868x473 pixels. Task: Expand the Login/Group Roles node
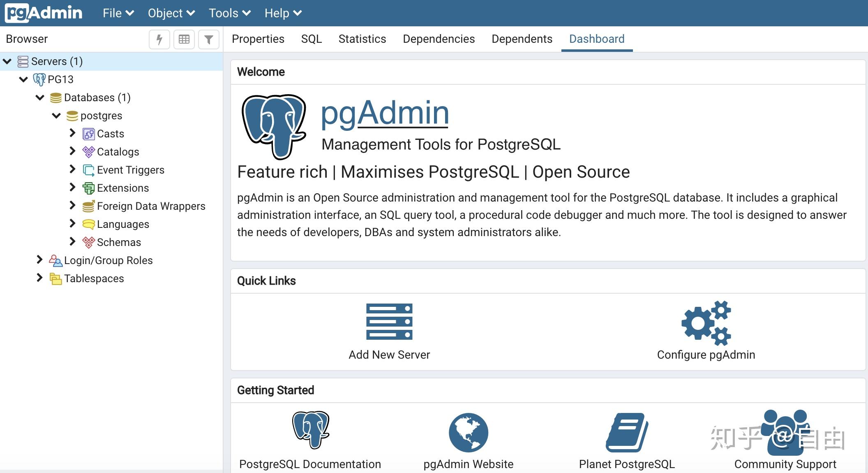[x=40, y=260]
